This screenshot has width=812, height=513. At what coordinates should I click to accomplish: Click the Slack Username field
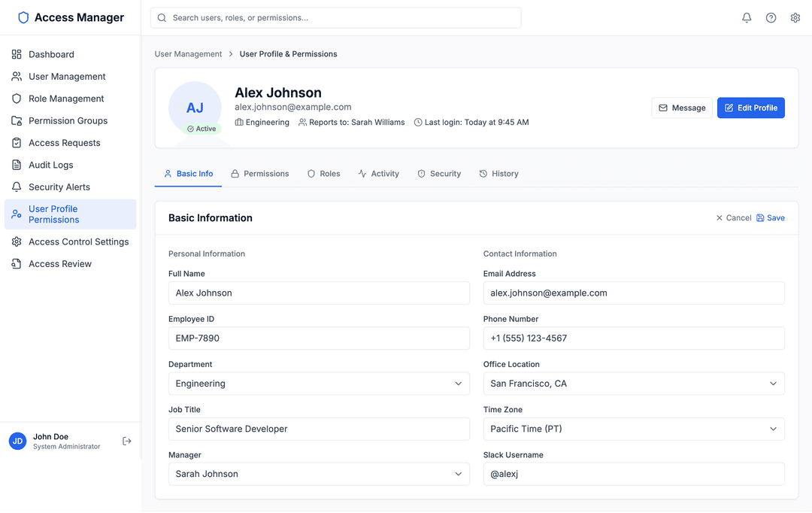click(x=634, y=474)
